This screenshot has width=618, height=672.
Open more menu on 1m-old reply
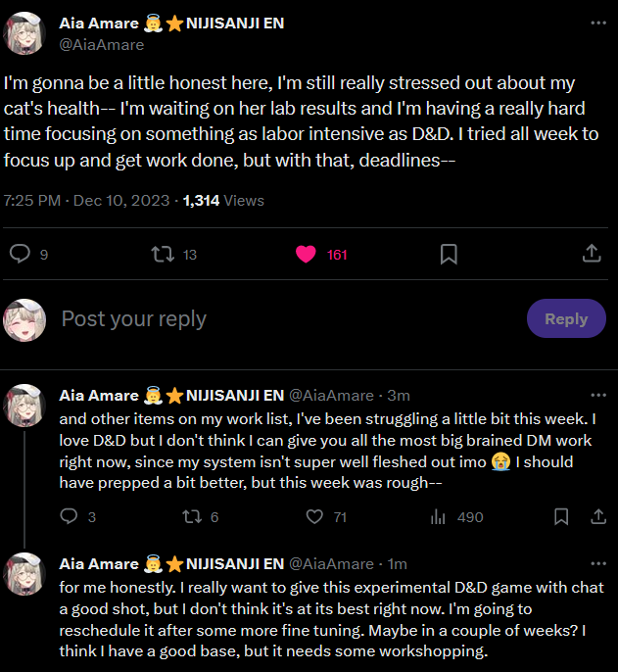click(597, 563)
